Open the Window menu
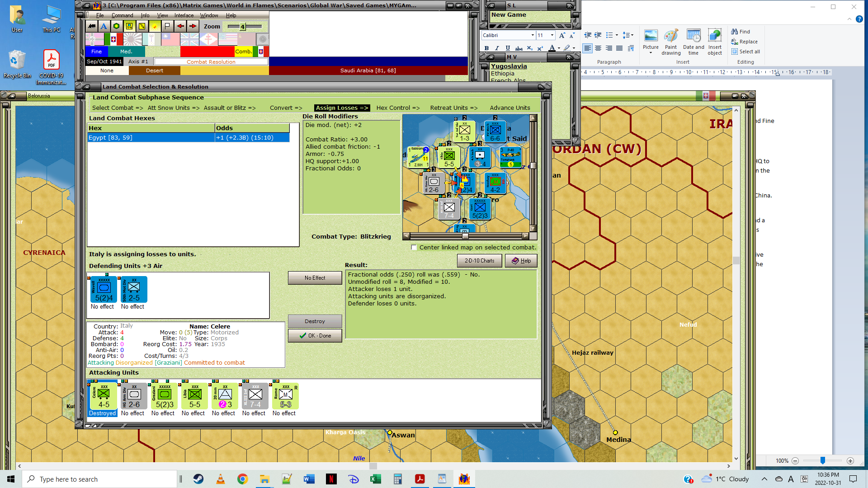This screenshot has width=868, height=488. coord(209,15)
